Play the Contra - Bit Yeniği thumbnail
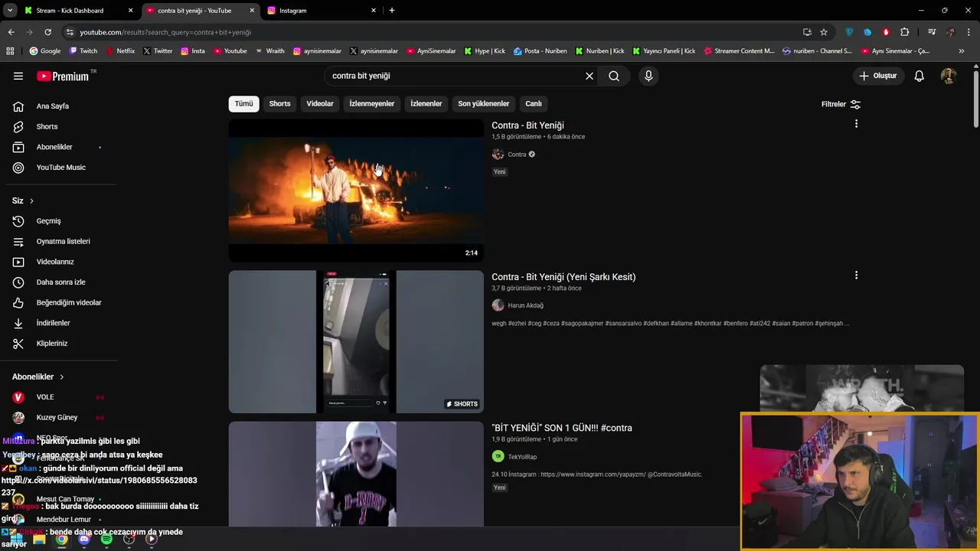 (356, 191)
